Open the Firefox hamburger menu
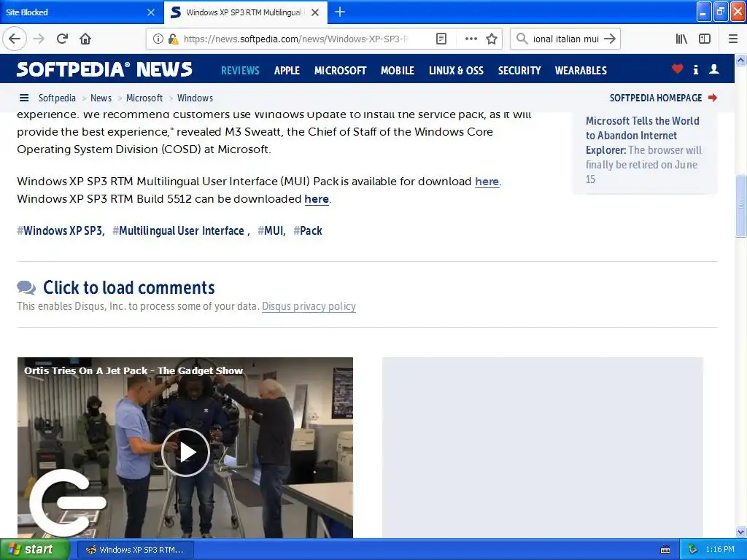Screen dimensions: 747x560 [733, 39]
